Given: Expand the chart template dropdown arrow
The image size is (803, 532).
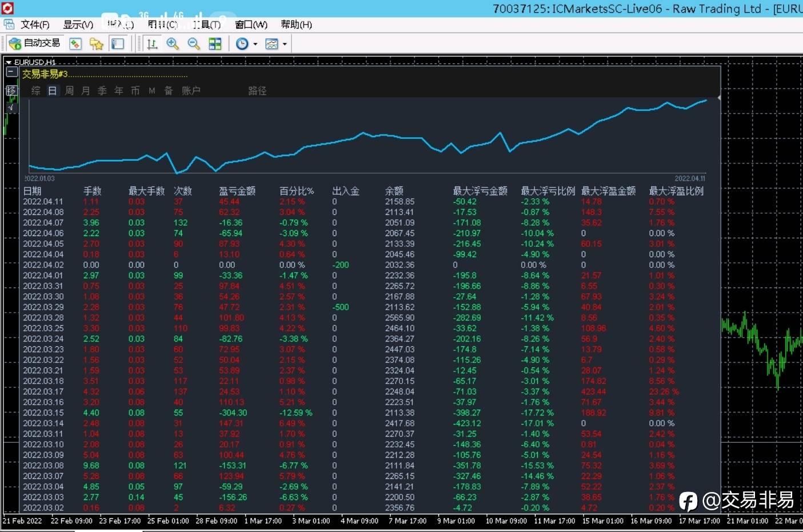Looking at the screenshot, I should point(285,44).
